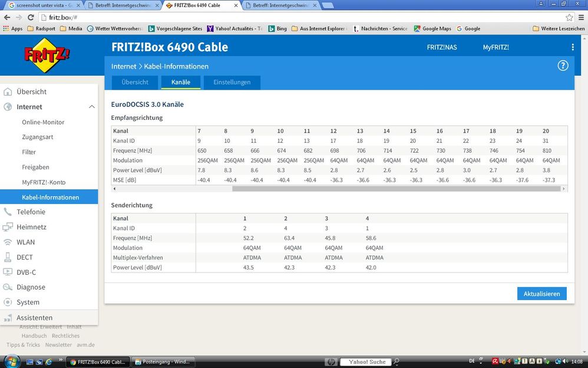Switch to the Übersicht tab
This screenshot has height=368, width=588.
pos(135,82)
